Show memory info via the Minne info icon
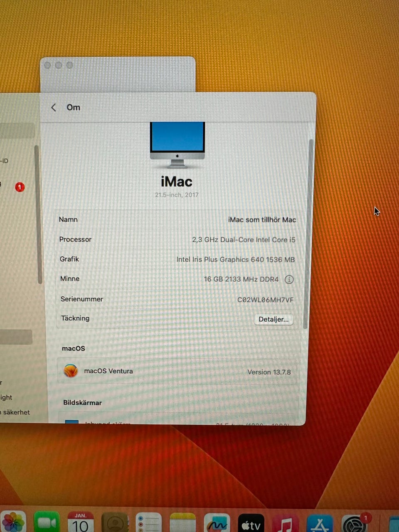The width and height of the screenshot is (399, 532). 289,279
